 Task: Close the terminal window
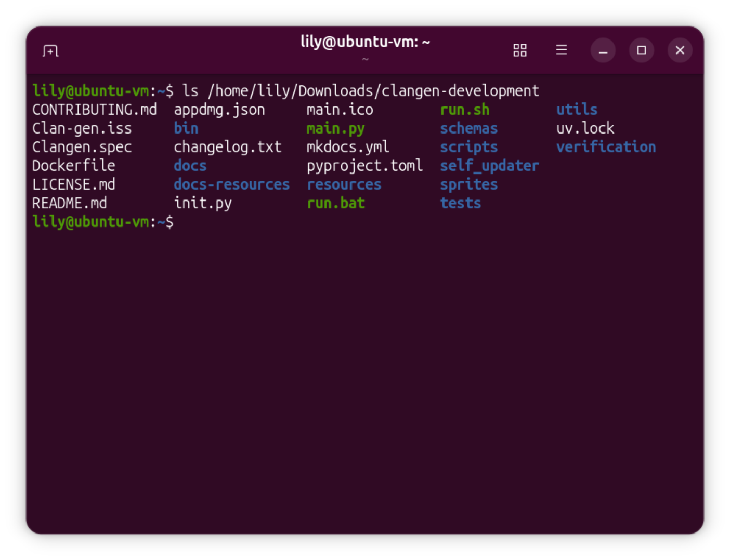point(680,50)
